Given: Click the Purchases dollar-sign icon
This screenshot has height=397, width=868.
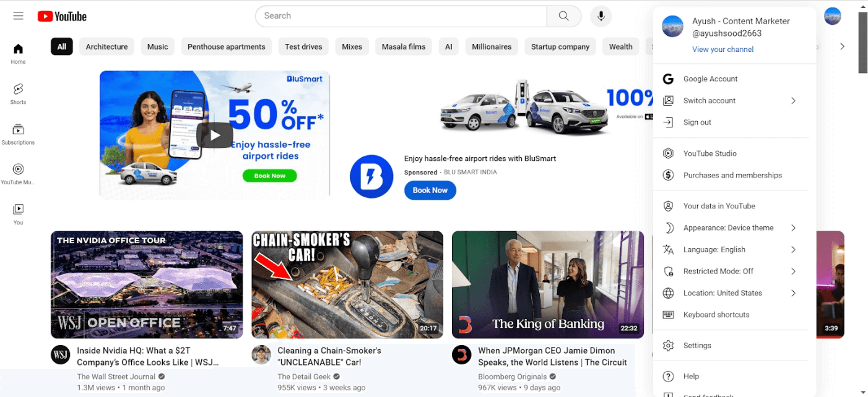Looking at the screenshot, I should coord(668,175).
